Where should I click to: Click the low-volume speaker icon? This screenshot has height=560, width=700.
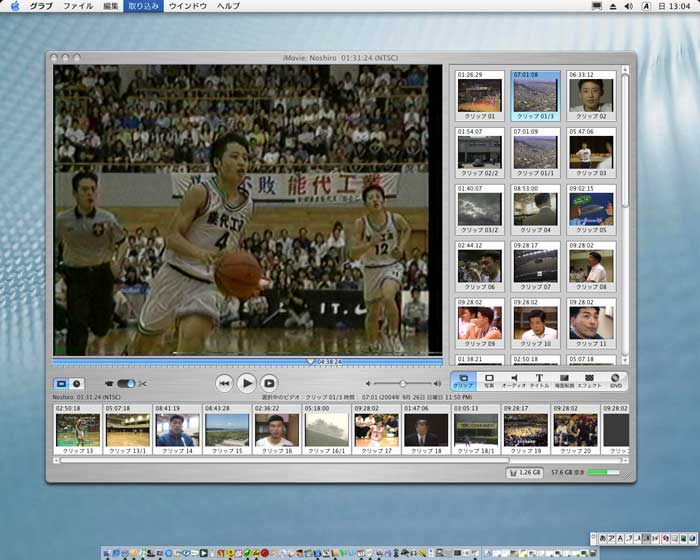coord(368,384)
